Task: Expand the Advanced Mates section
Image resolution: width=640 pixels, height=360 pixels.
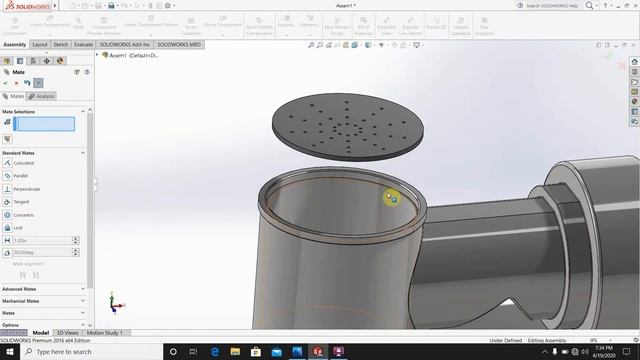Action: (83, 289)
